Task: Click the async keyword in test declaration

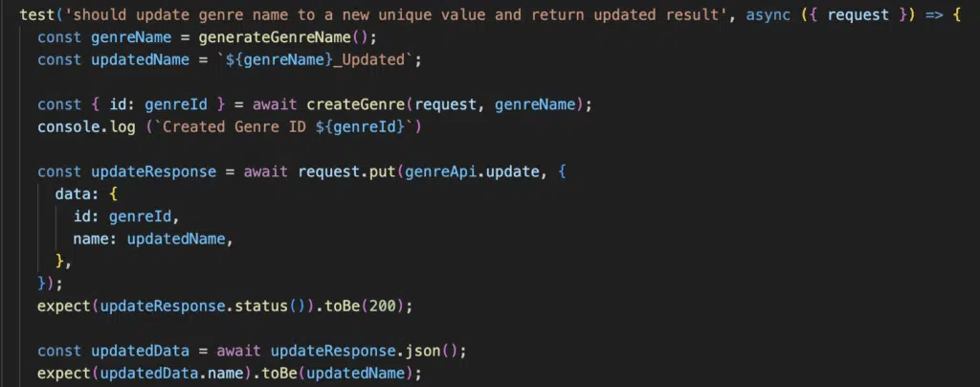Action: pyautogui.click(x=768, y=14)
